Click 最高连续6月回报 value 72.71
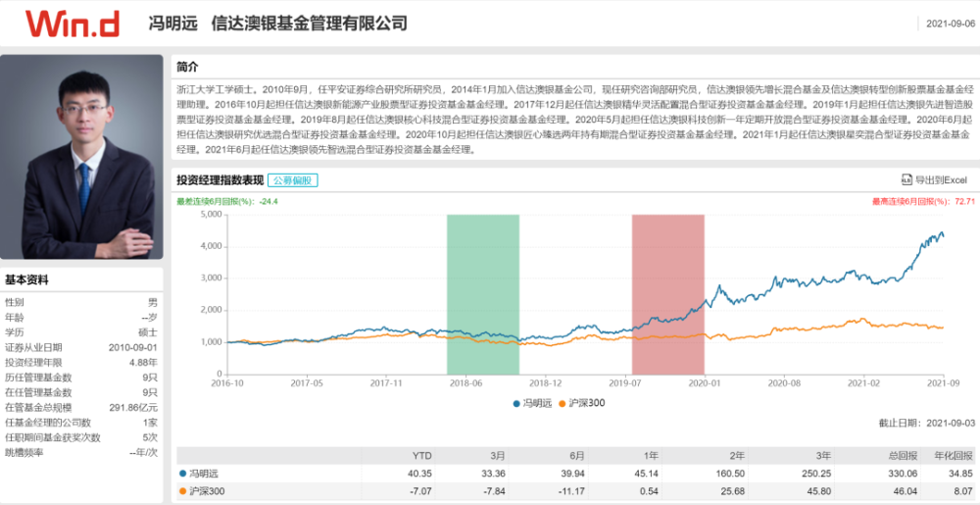The height and width of the screenshot is (505, 980). point(963,201)
